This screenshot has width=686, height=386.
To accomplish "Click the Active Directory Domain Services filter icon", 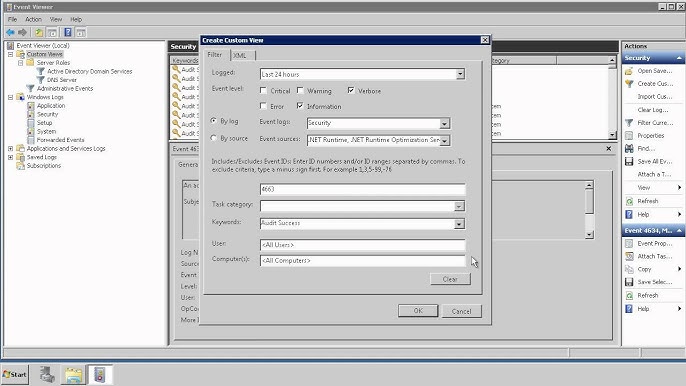I will click(x=41, y=71).
